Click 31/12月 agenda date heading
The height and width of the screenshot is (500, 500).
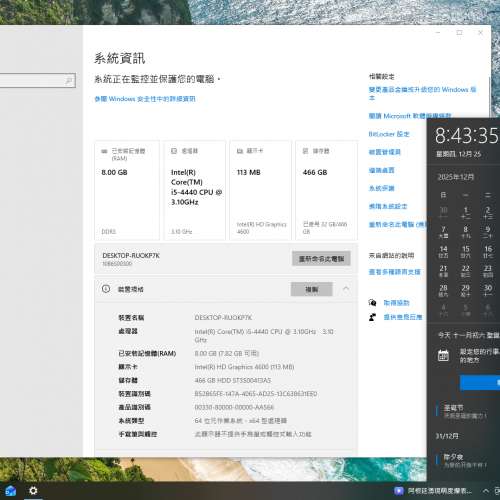[x=447, y=436]
